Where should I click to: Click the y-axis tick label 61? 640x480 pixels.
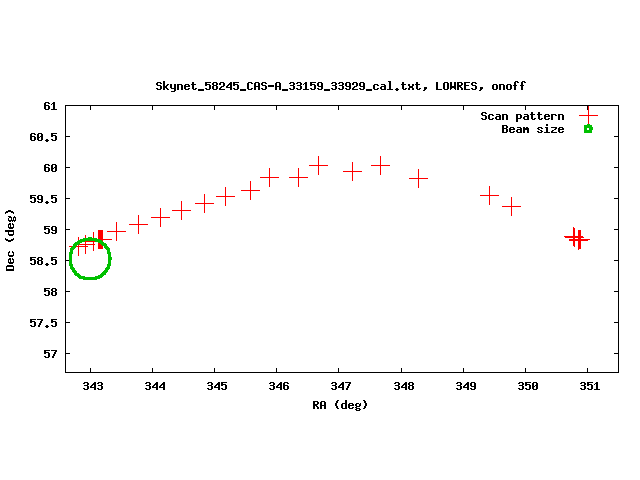[x=50, y=106]
